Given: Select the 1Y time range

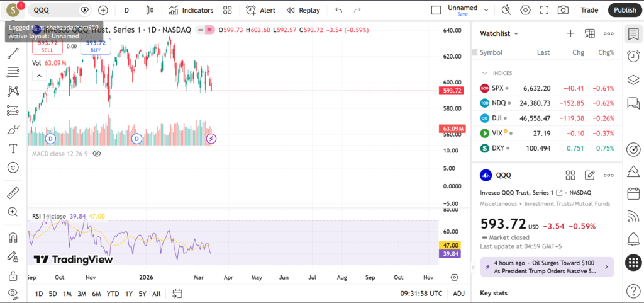Looking at the screenshot, I should tap(129, 294).
